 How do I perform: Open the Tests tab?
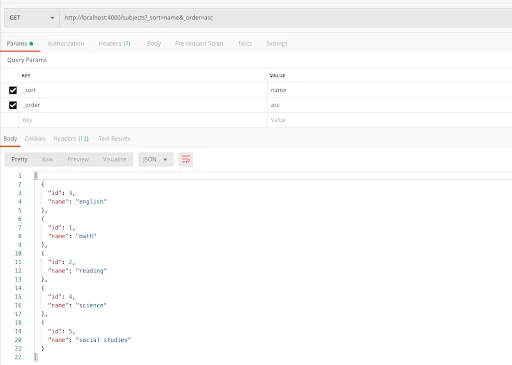245,44
